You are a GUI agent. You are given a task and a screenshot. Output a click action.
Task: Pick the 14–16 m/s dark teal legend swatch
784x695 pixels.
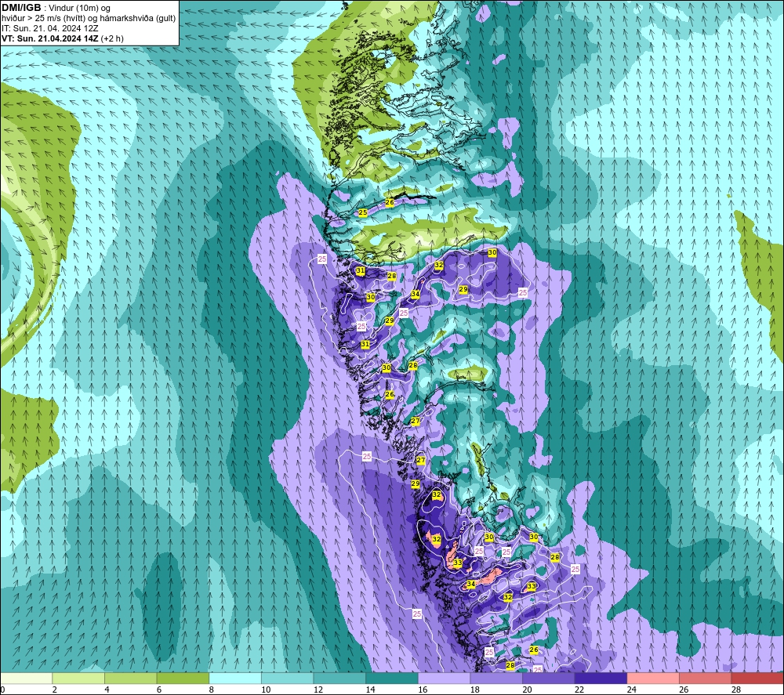pos(392,678)
